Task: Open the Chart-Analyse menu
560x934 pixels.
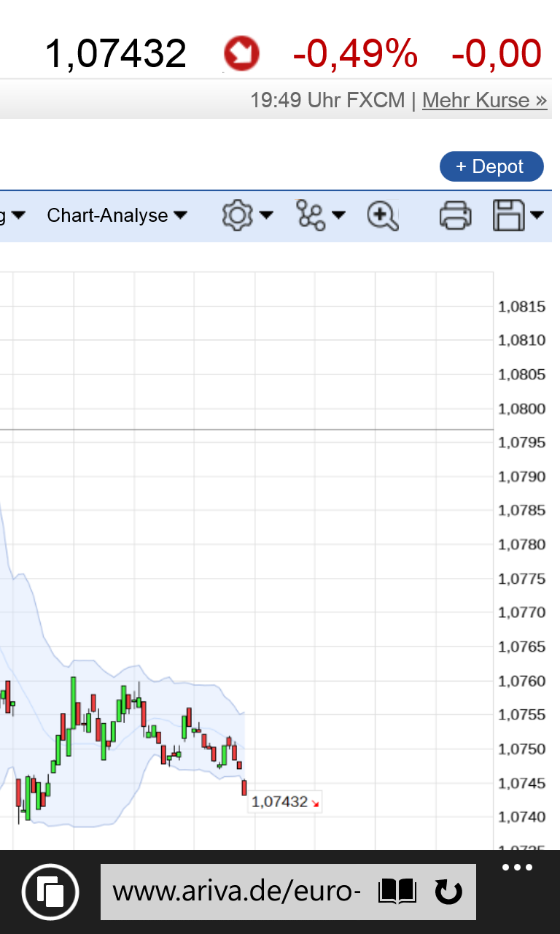Action: click(x=117, y=215)
